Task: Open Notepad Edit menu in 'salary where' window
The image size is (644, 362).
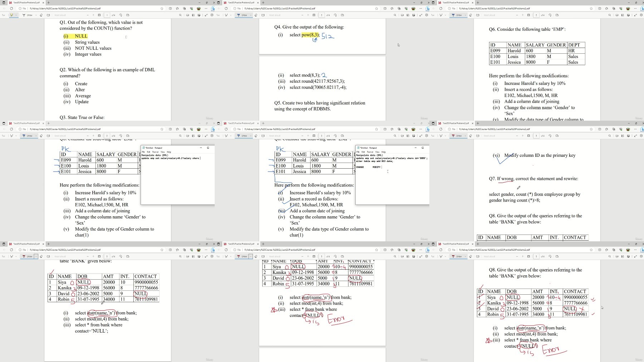Action: point(148,152)
